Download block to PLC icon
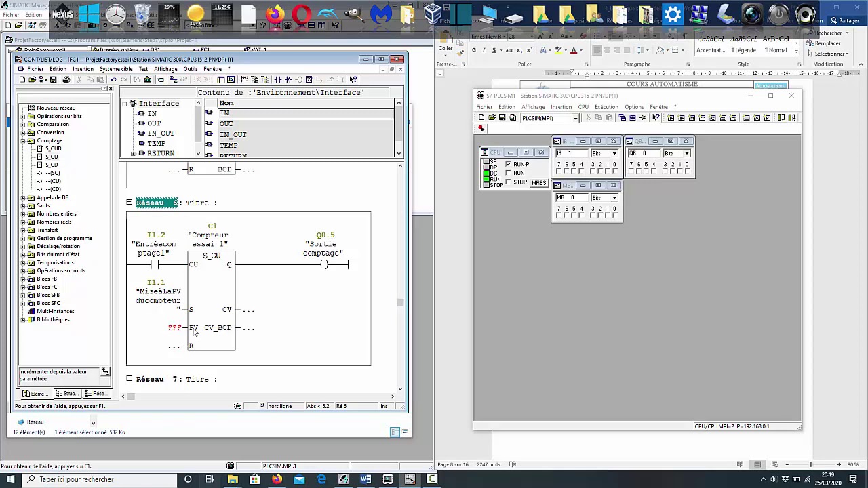Screen dimensions: 868x488 [x=146, y=79]
